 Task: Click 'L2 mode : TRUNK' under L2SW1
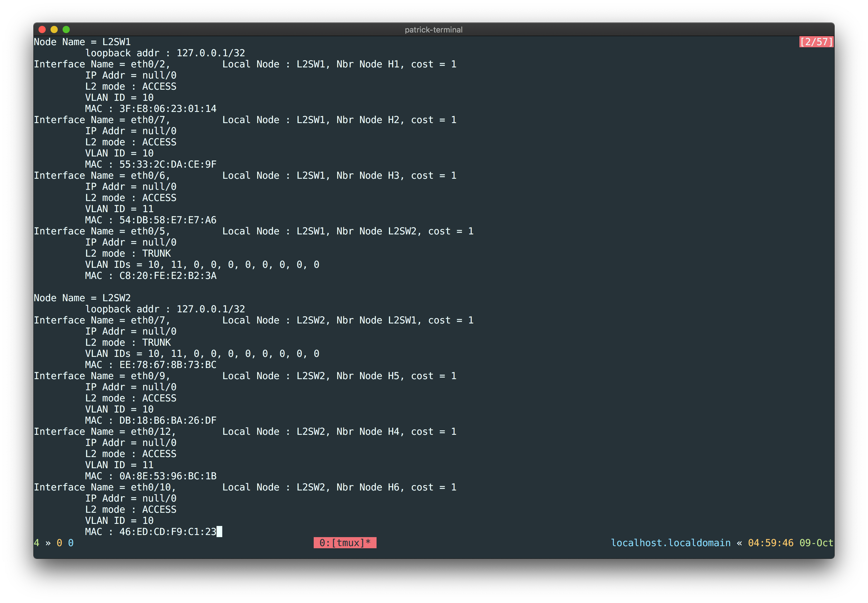pyautogui.click(x=128, y=254)
